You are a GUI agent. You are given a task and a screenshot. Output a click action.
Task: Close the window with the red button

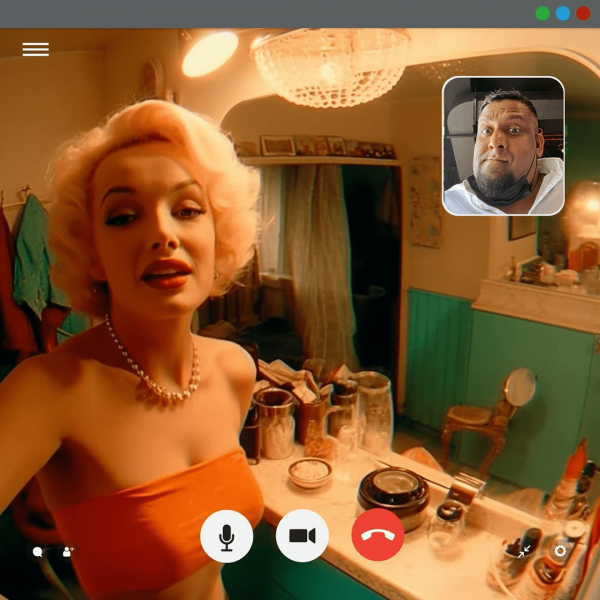coord(583,13)
